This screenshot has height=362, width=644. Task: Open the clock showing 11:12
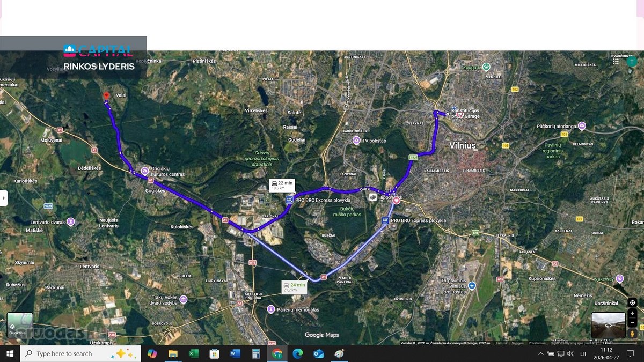(606, 353)
